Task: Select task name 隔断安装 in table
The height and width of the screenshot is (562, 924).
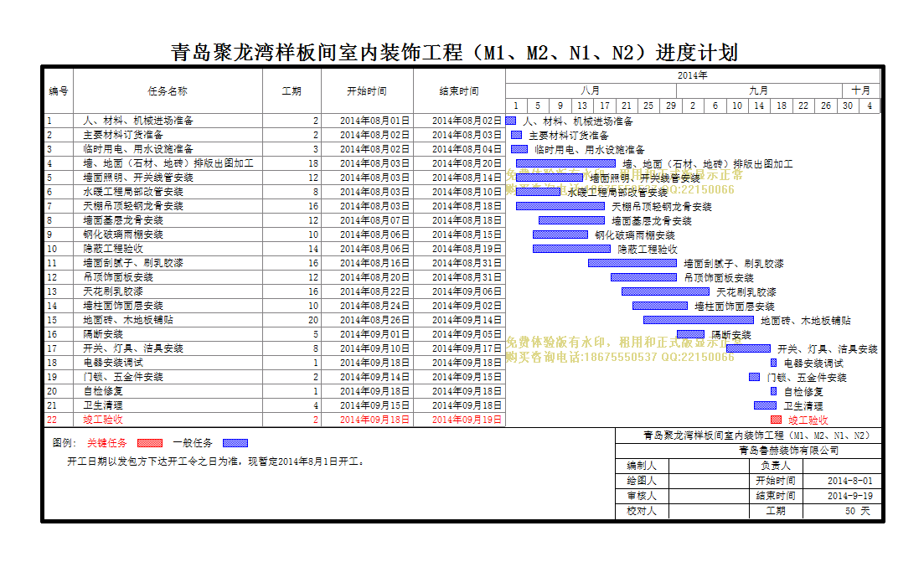Action: (103, 334)
